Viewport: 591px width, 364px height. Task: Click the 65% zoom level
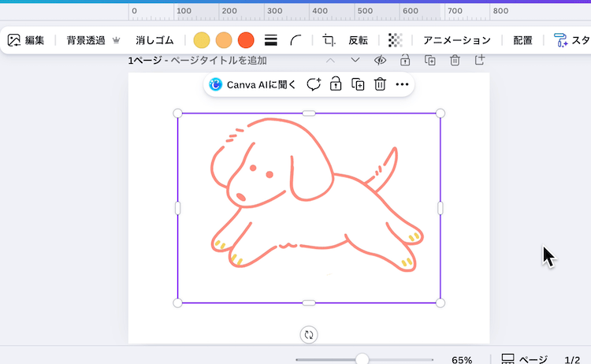point(462,360)
